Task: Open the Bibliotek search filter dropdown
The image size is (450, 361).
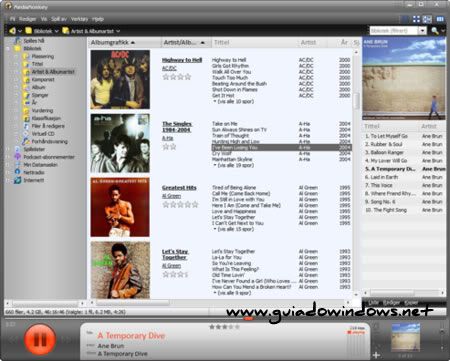Action: point(423,31)
